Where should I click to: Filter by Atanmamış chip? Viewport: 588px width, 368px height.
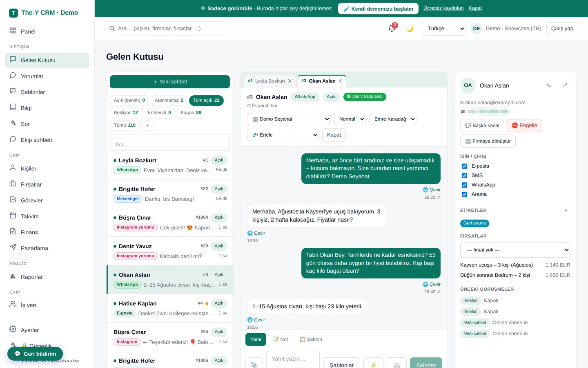169,100
